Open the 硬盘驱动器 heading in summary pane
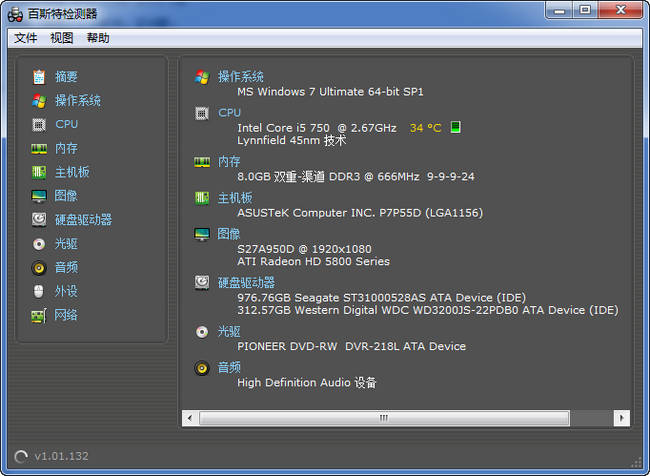 click(x=246, y=283)
